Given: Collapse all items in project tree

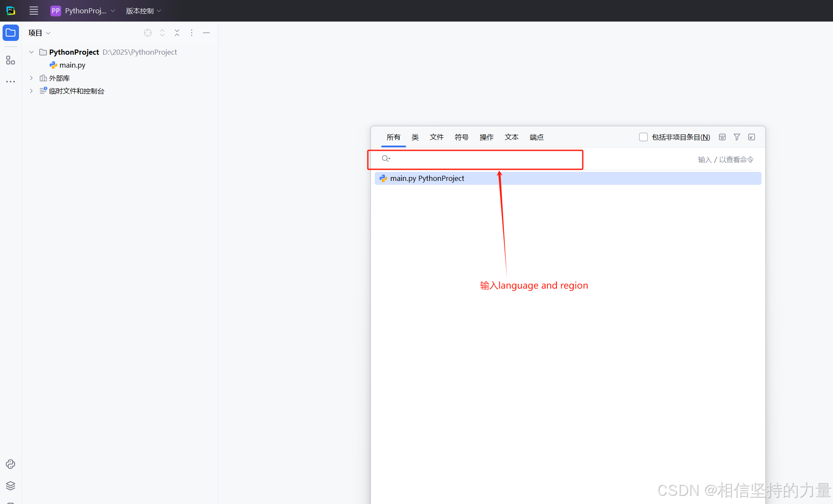Looking at the screenshot, I should tap(177, 33).
